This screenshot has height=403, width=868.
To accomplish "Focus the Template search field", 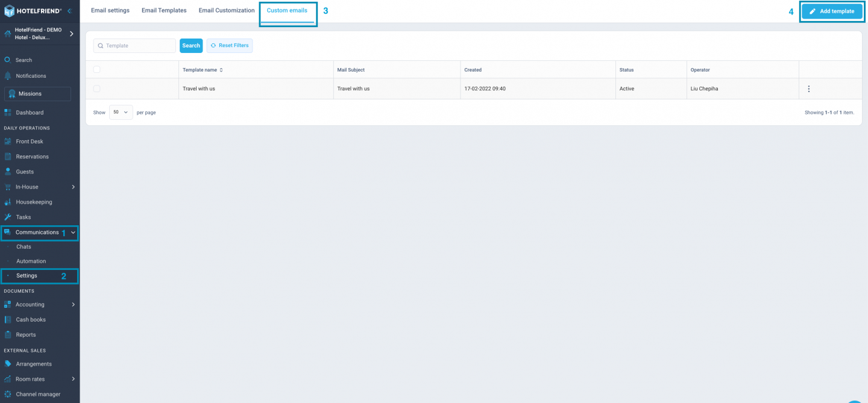I will pyautogui.click(x=134, y=46).
